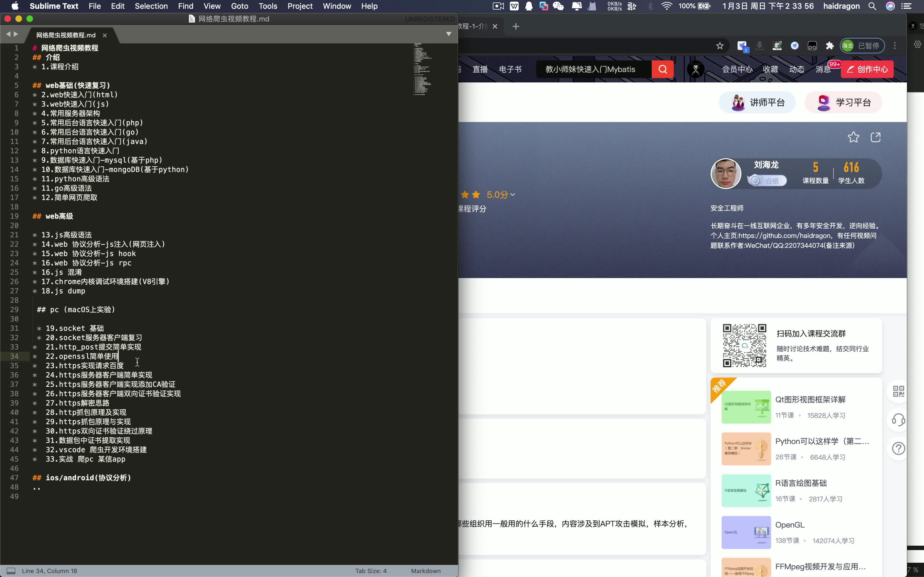Open the Selection menu
The width and height of the screenshot is (924, 577).
tap(151, 6)
